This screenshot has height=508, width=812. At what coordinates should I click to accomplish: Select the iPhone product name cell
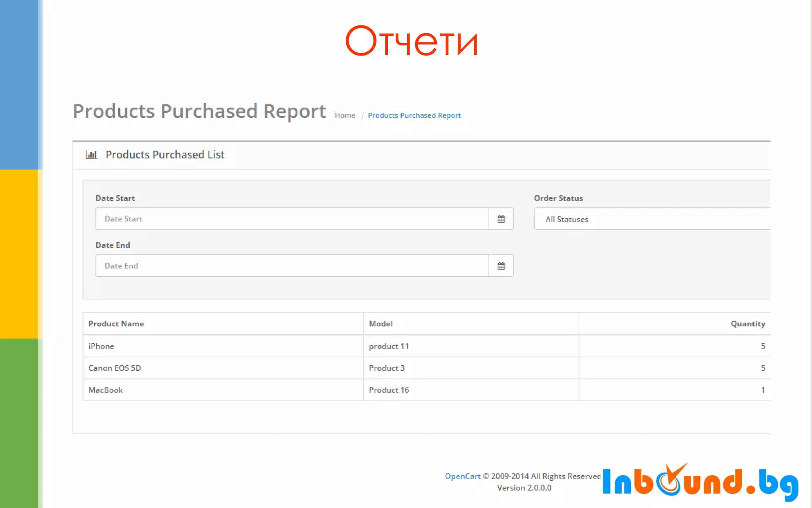[223, 346]
